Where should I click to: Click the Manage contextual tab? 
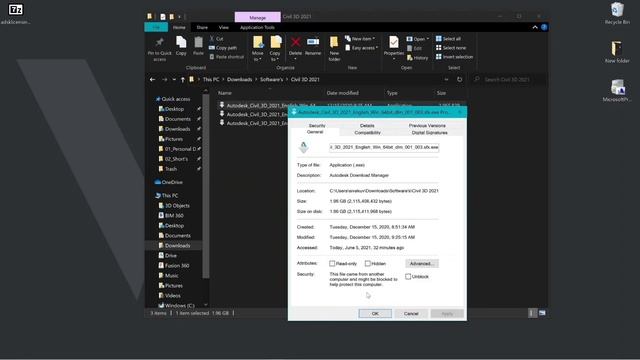(x=258, y=17)
